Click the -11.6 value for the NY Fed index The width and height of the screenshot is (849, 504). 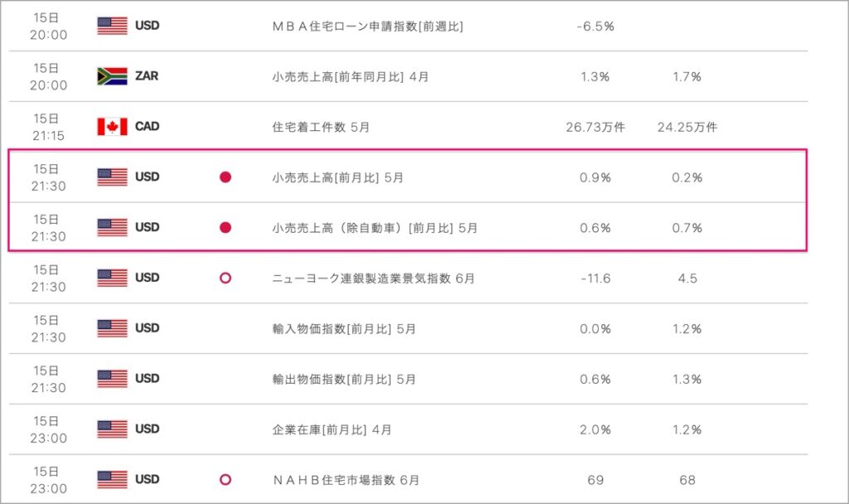point(595,279)
